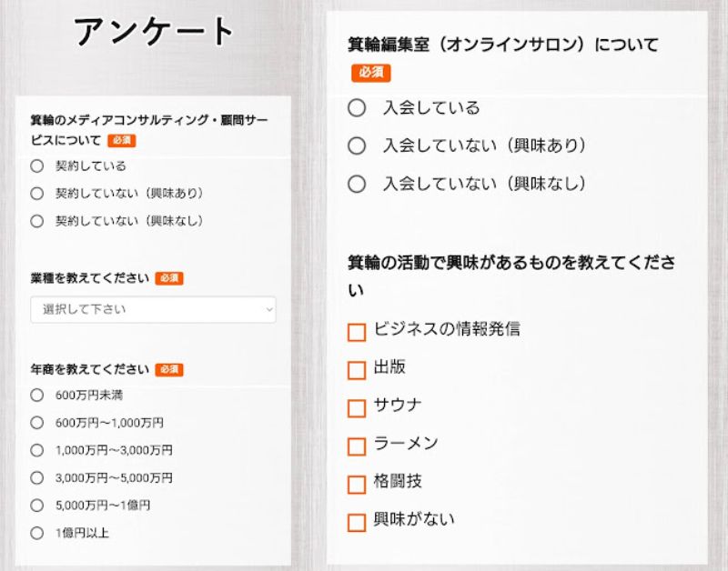Tick the 格闘技 checkbox
The width and height of the screenshot is (728, 571).
(x=357, y=485)
